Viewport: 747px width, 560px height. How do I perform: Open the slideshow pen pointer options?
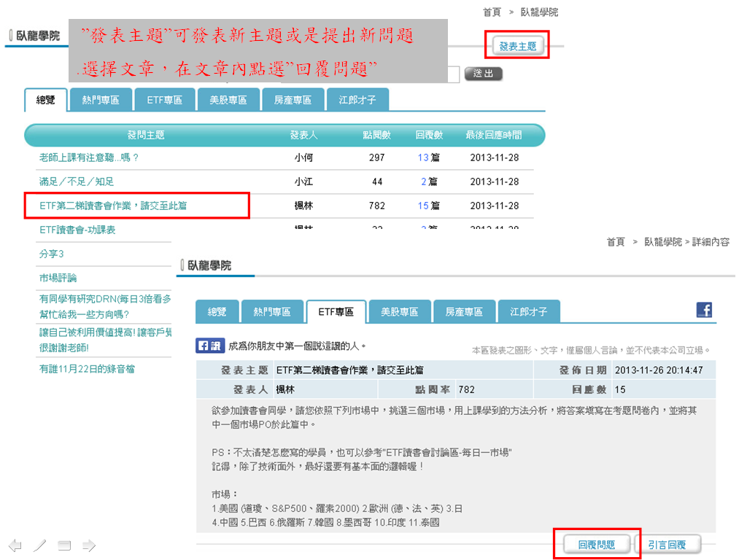coord(40,545)
